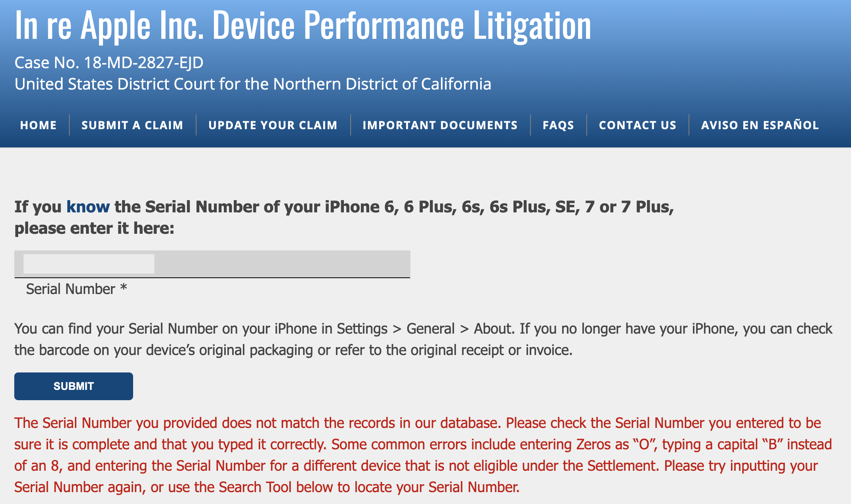Click the United States District Court subtitle
This screenshot has height=504, width=851.
pyautogui.click(x=253, y=84)
